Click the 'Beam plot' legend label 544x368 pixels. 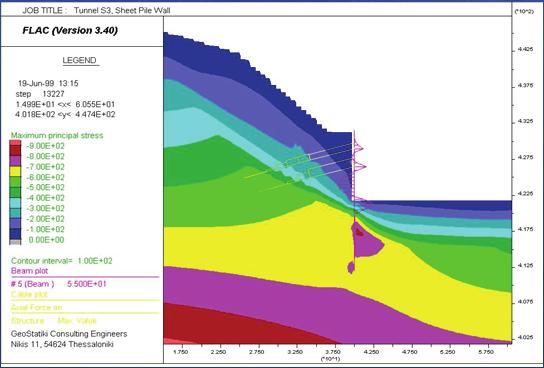(29, 271)
